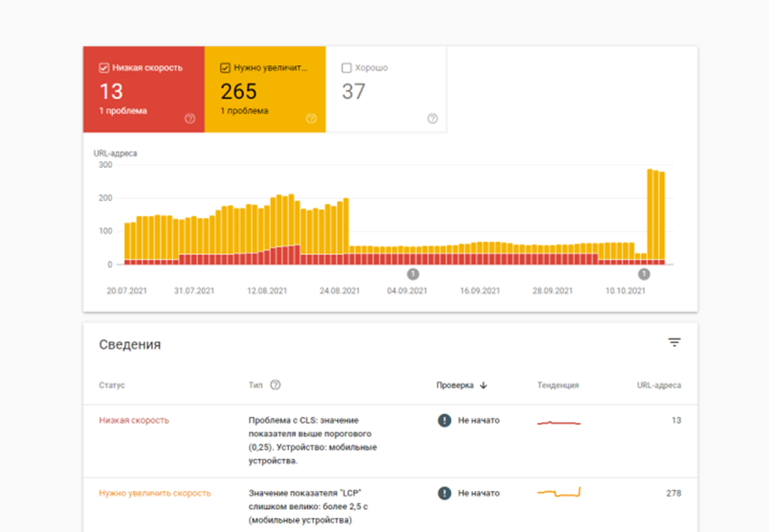Click annotation marker near 10.10.2021

tap(644, 274)
